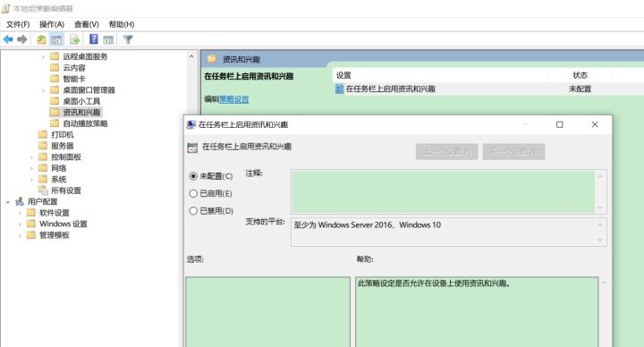Click the 状态 column header
Viewport: 644px width, 347px height.
[x=580, y=75]
